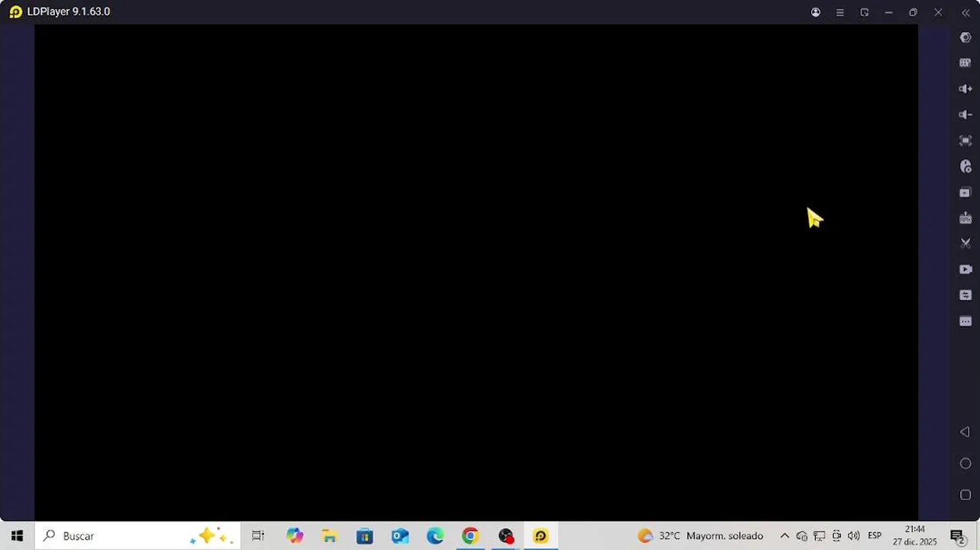Image resolution: width=980 pixels, height=550 pixels.
Task: Open LDPlayer settings hexagon icon
Action: (965, 37)
